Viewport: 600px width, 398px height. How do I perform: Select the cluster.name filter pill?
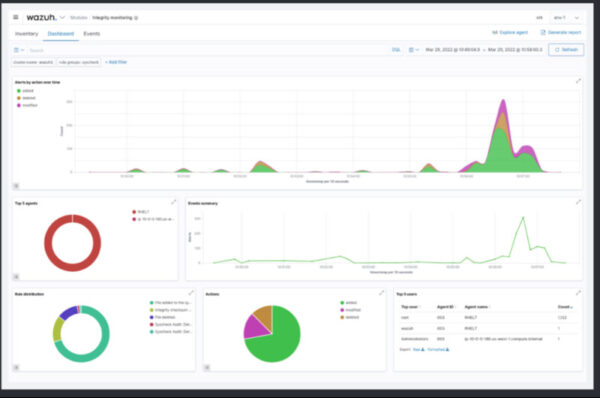(33, 62)
